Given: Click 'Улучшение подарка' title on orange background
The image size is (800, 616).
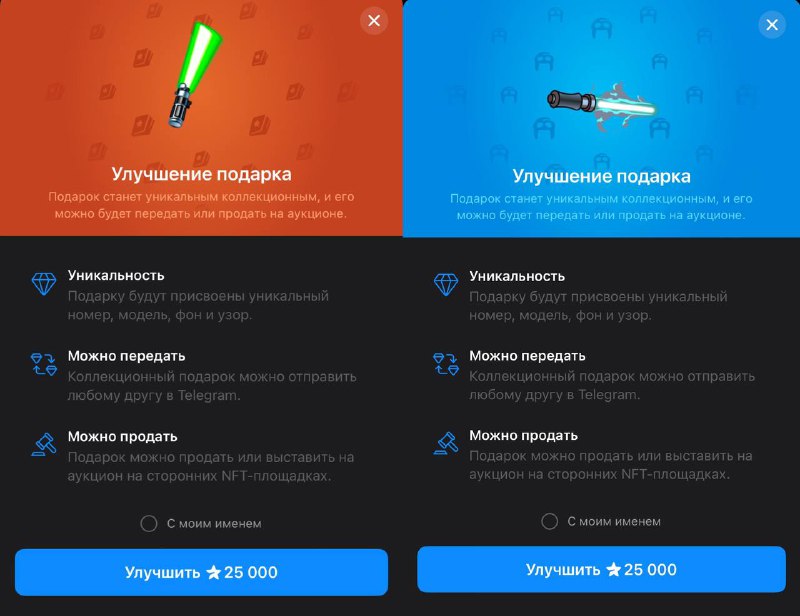Looking at the screenshot, I should tap(202, 174).
